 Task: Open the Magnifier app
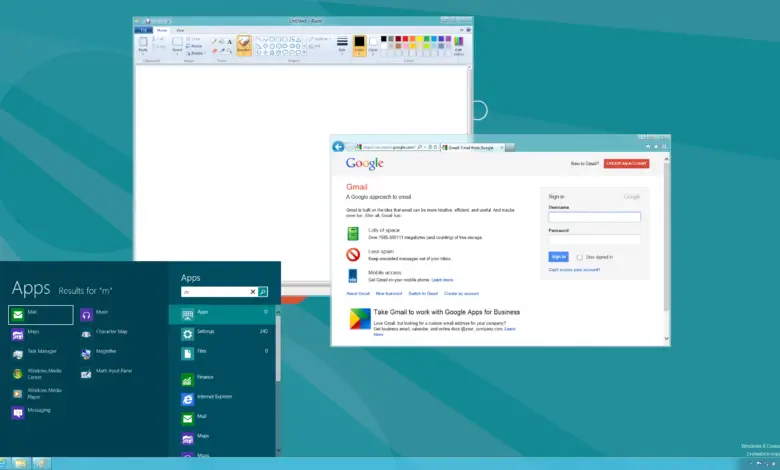pos(98,354)
